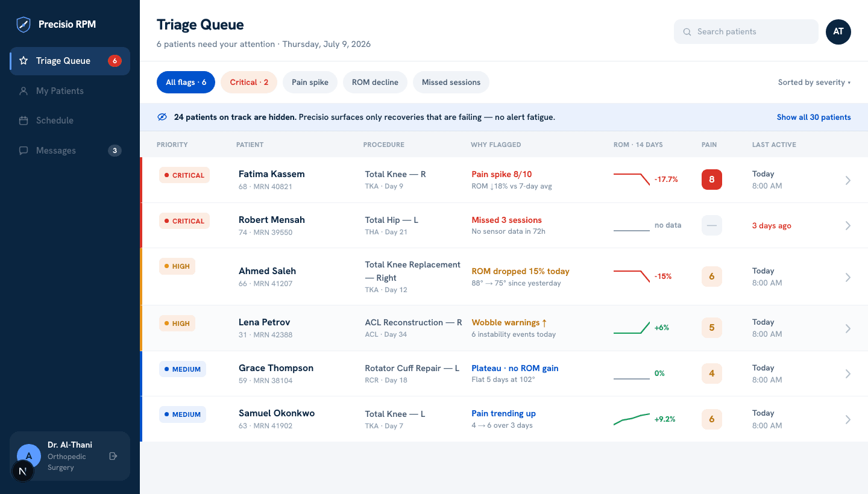Click Samuel Okonkwo's ROM sparkline

632,419
